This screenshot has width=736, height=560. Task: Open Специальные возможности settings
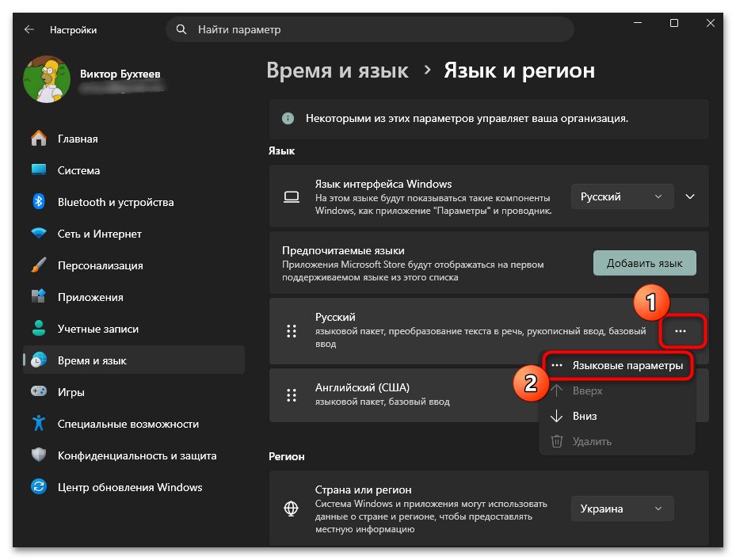[x=134, y=424]
